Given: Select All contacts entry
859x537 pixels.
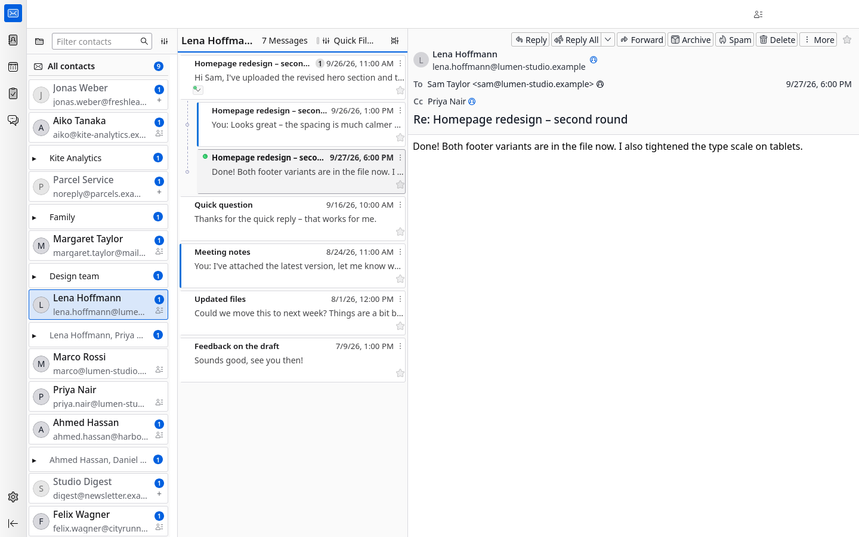Looking at the screenshot, I should coord(98,66).
